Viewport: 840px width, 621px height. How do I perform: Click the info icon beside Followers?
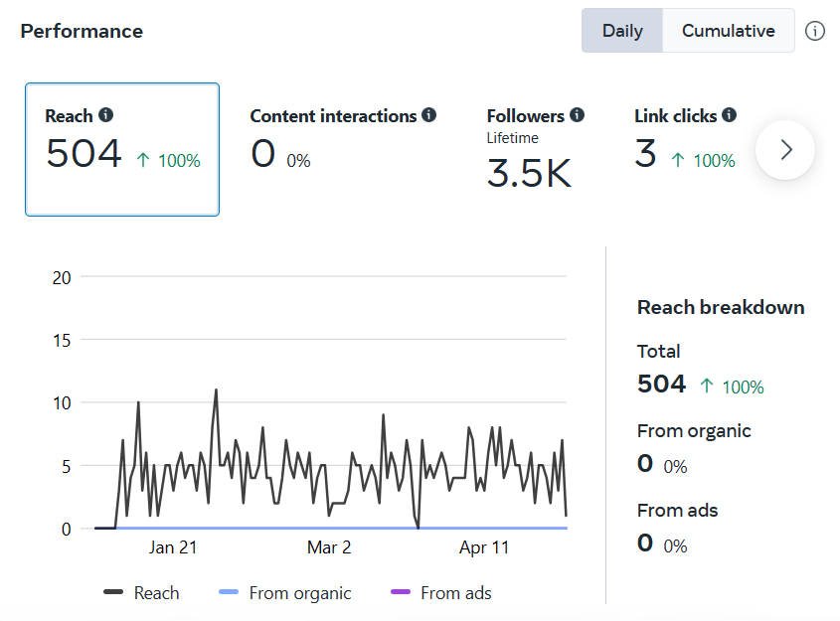(x=577, y=115)
